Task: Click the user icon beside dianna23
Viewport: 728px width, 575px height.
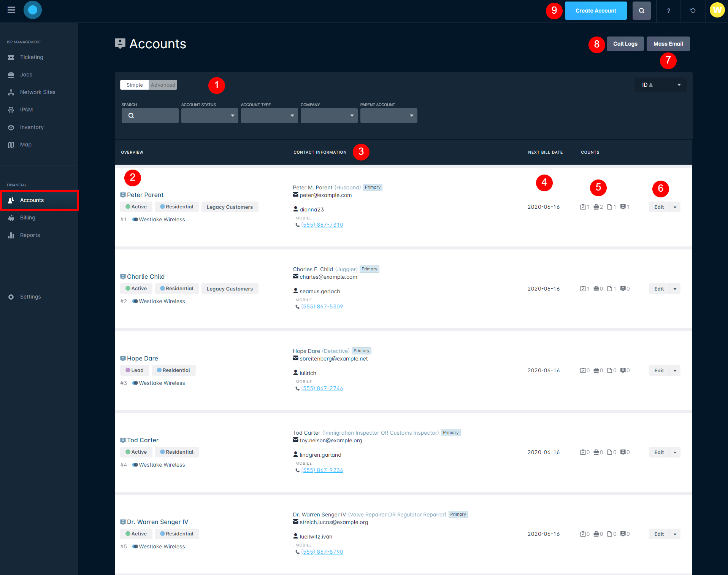Action: tap(295, 209)
